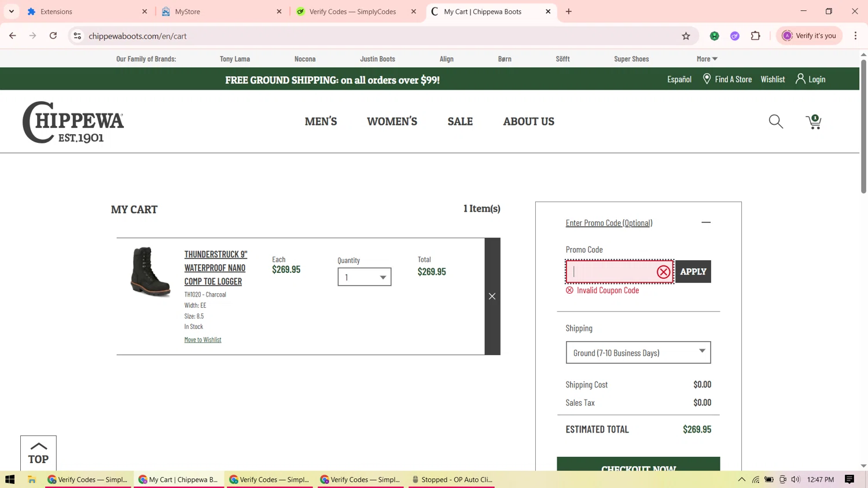Click the Enter Promo Code (Optional) link
868x488 pixels.
[609, 223]
